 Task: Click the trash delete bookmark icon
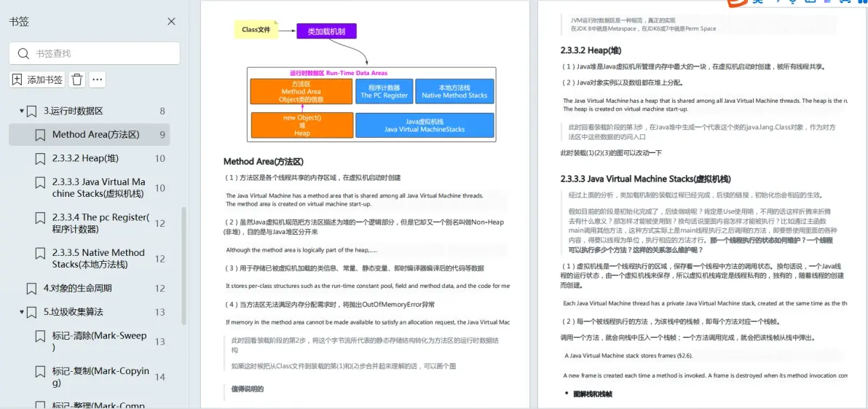click(x=77, y=79)
